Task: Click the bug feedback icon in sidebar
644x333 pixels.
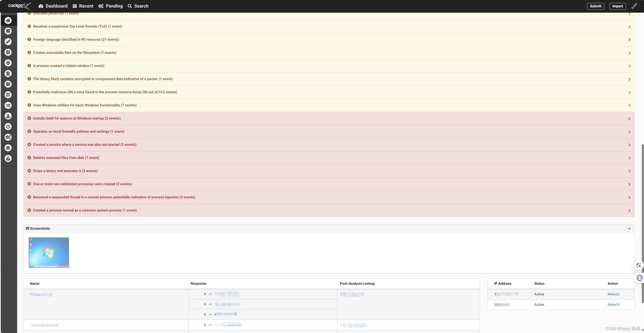Action: pos(8,148)
